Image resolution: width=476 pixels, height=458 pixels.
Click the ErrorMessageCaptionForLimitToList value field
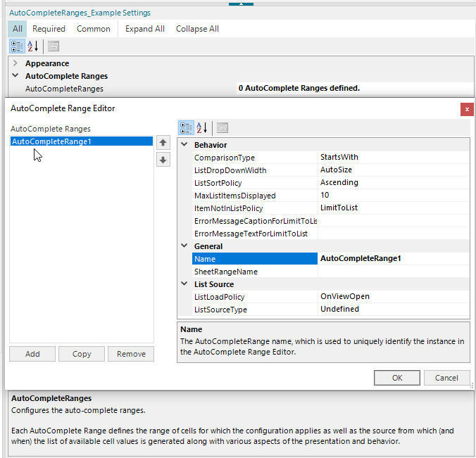[x=393, y=221]
